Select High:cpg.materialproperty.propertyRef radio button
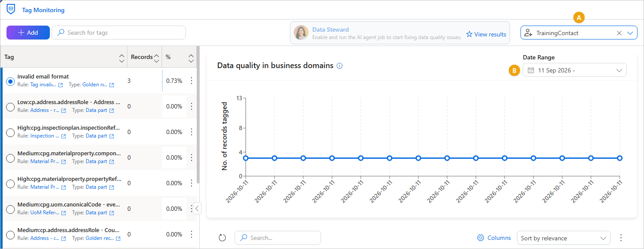Image resolution: width=644 pixels, height=249 pixels. [x=11, y=183]
